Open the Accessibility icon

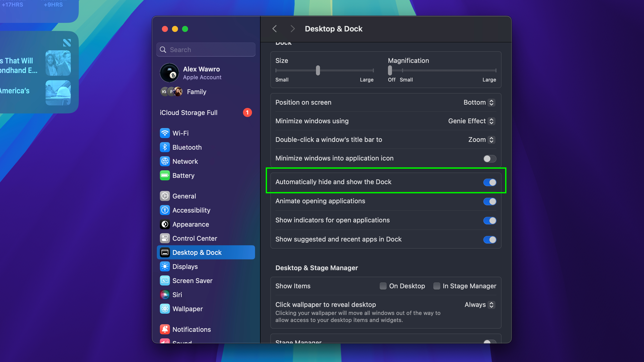pos(165,210)
